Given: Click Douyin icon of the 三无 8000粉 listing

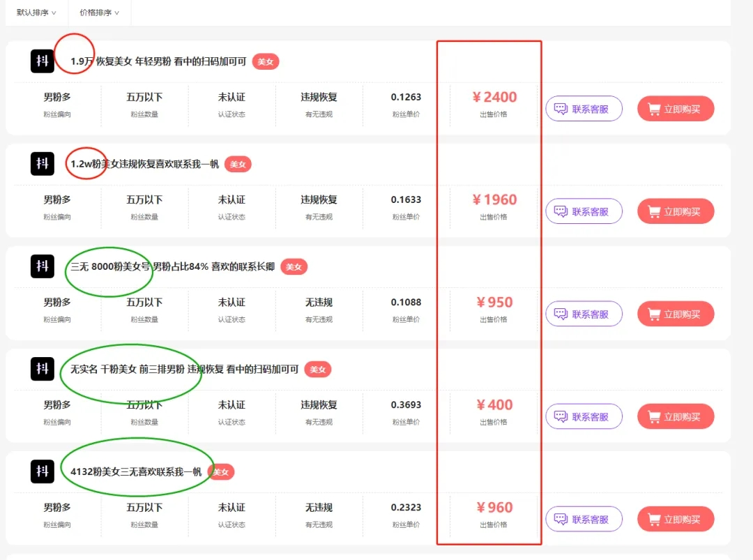Looking at the screenshot, I should pyautogui.click(x=43, y=266).
